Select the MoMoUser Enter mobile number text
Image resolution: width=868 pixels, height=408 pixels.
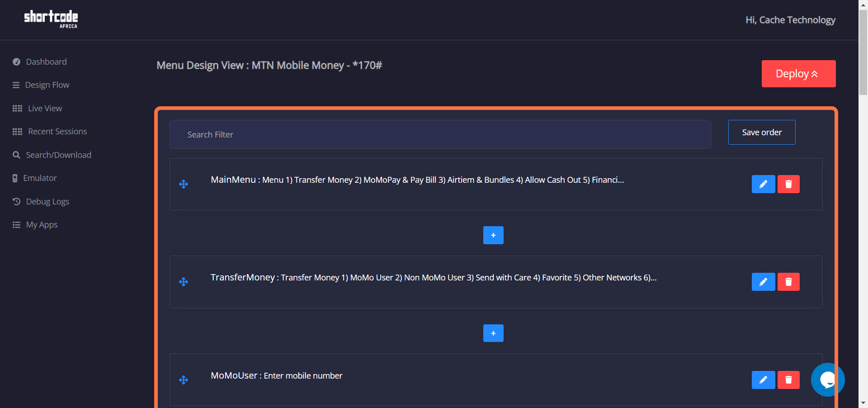coord(276,376)
